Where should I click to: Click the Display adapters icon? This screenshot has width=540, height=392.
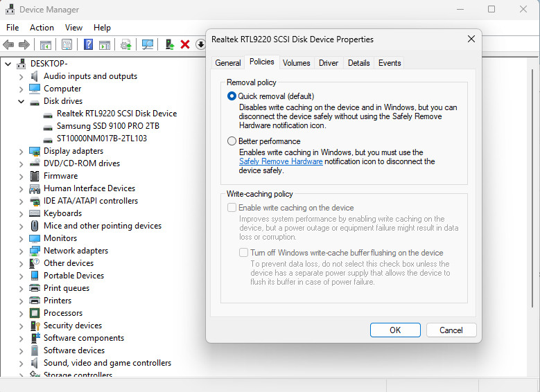pos(35,151)
